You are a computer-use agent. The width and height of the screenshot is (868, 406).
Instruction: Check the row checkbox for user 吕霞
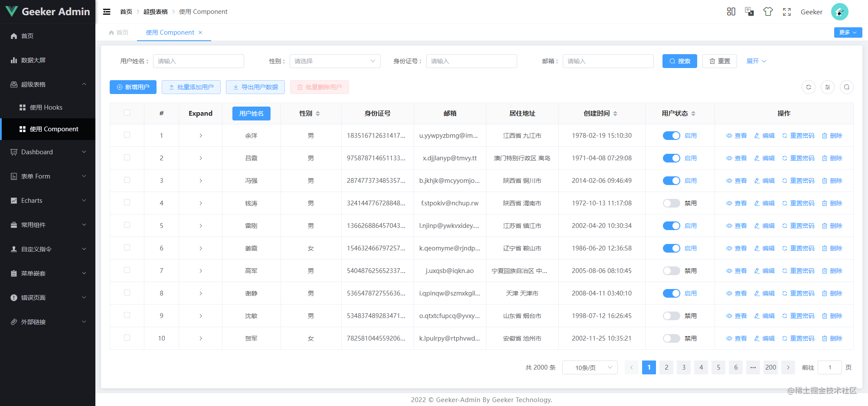pyautogui.click(x=127, y=158)
